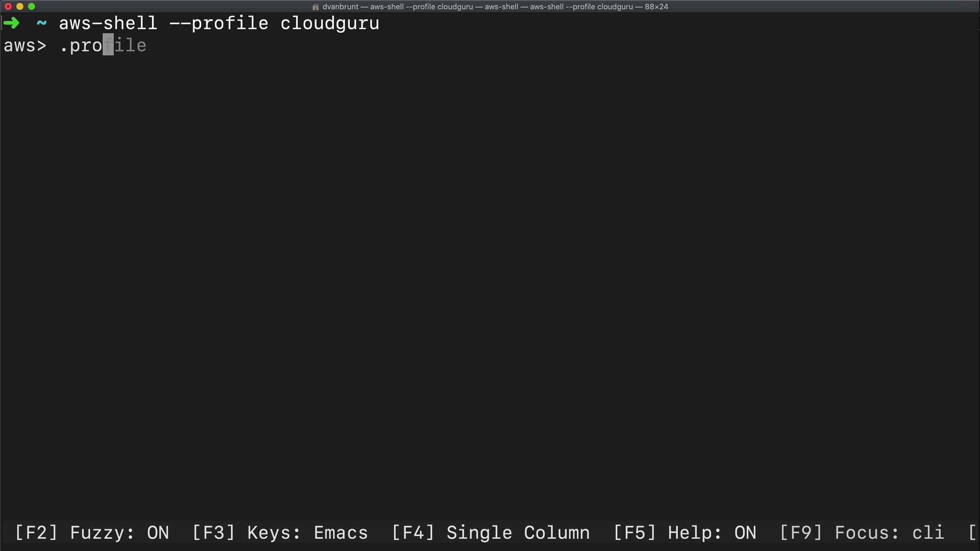Zoom the window using green button
The width and height of the screenshot is (980, 551).
pos(32,7)
